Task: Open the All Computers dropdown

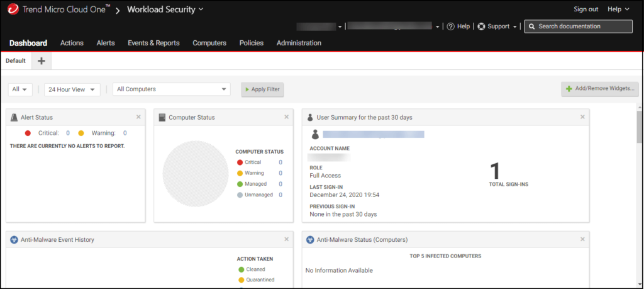Action: (x=172, y=89)
